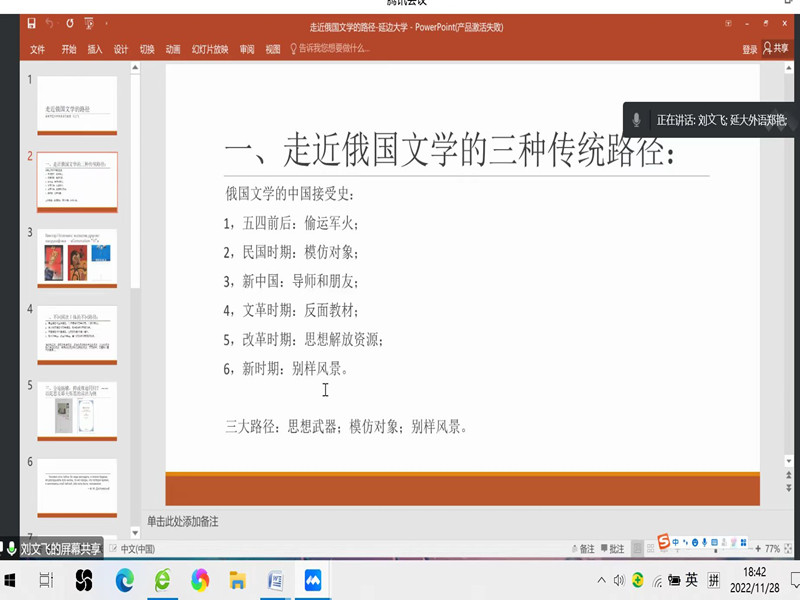
Task: Click the Undo arrow icon
Action: (51, 23)
